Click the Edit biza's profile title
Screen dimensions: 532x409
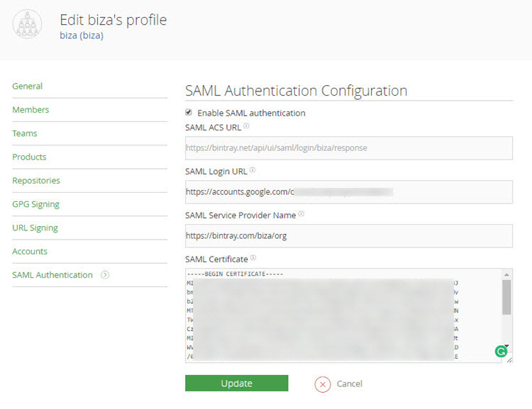pyautogui.click(x=113, y=20)
